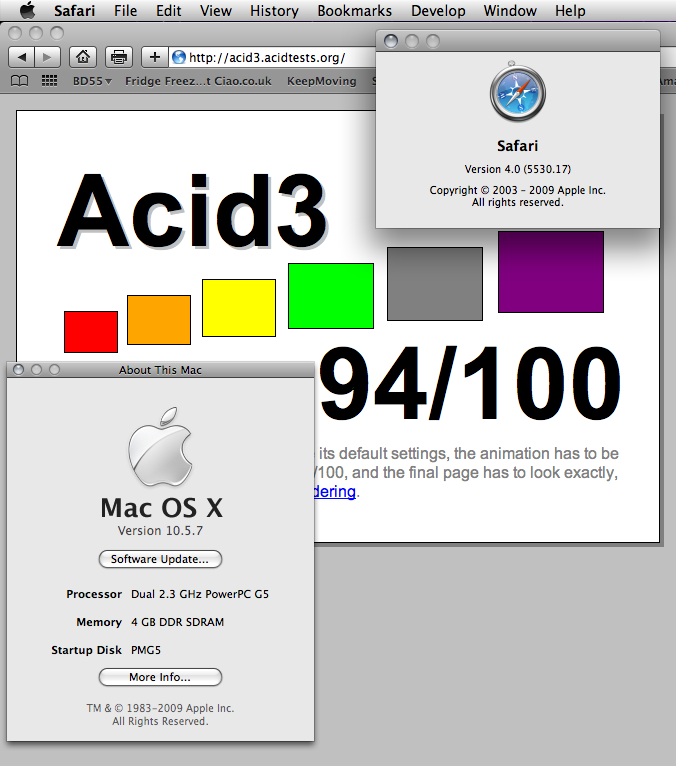Click the green Acid3 box
The image size is (676, 766).
pos(331,296)
